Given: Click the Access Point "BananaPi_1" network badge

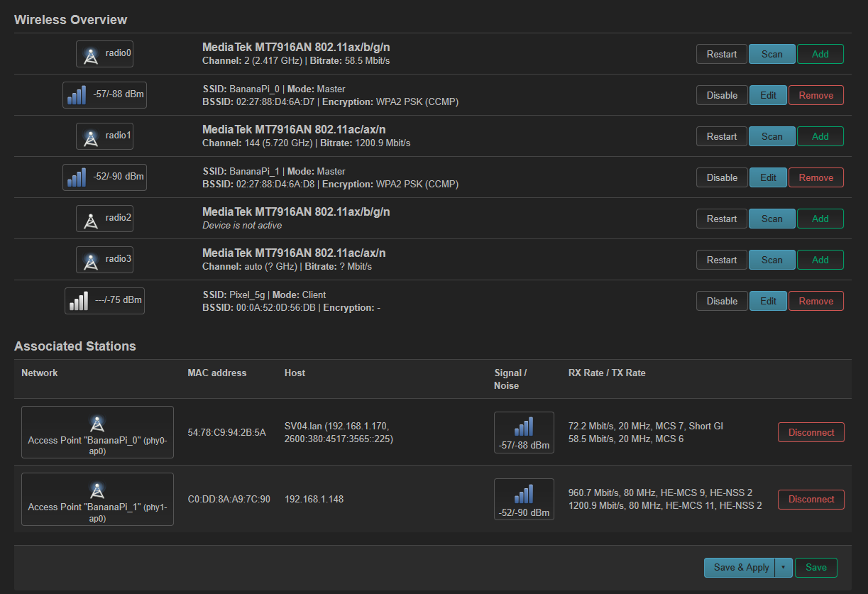Looking at the screenshot, I should pos(97,499).
